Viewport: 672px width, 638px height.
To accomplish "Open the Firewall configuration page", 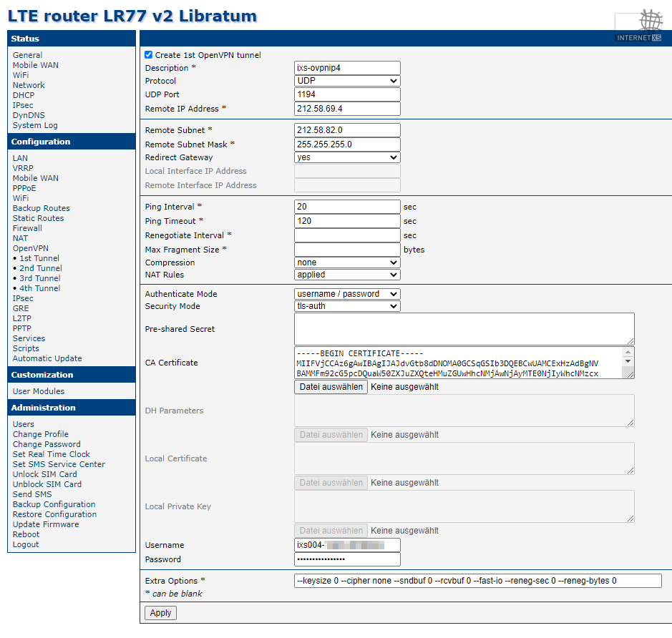I will coord(27,229).
